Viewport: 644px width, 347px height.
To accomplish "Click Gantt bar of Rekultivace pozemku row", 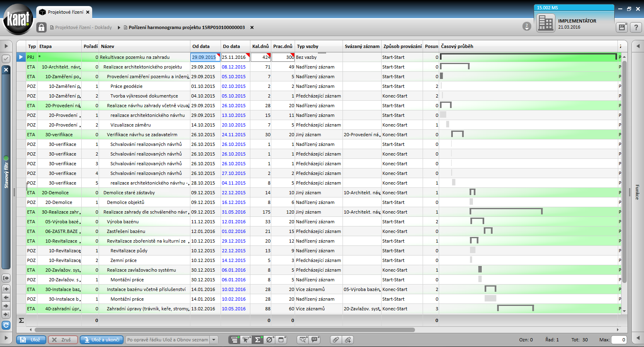I will (x=528, y=57).
